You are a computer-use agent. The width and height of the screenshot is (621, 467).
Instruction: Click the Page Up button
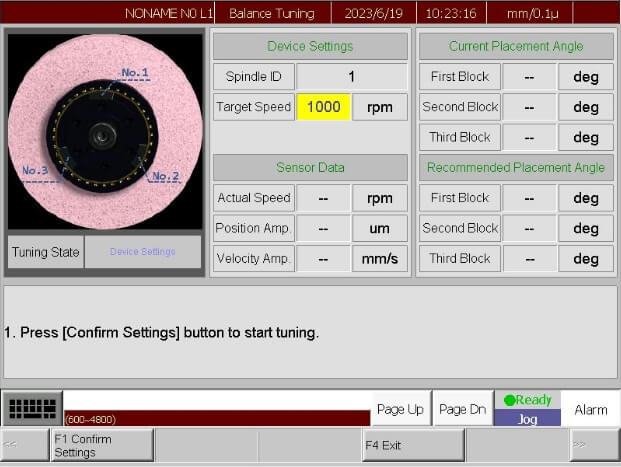pyautogui.click(x=400, y=409)
